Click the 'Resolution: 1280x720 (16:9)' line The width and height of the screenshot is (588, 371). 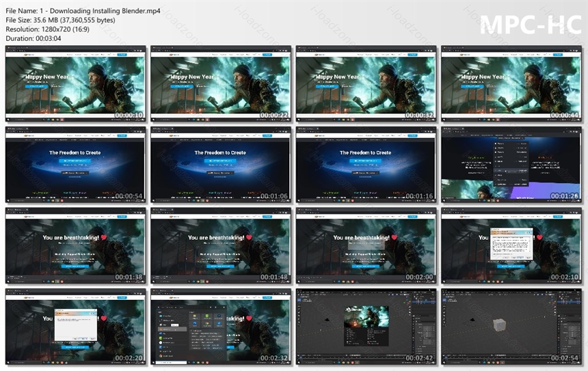pos(47,29)
